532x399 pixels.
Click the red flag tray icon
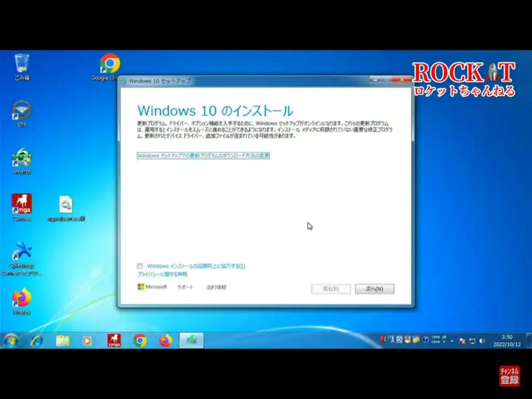pos(383,339)
